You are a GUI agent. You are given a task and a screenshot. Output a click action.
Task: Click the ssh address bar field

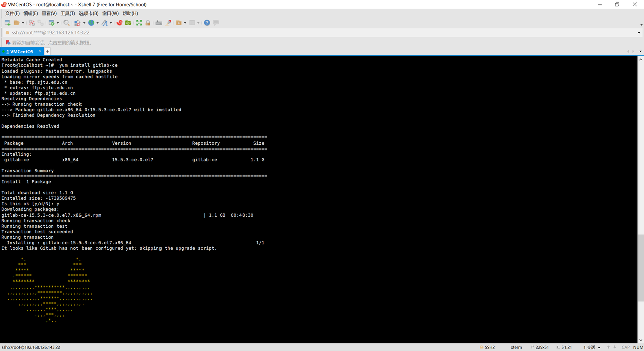322,33
